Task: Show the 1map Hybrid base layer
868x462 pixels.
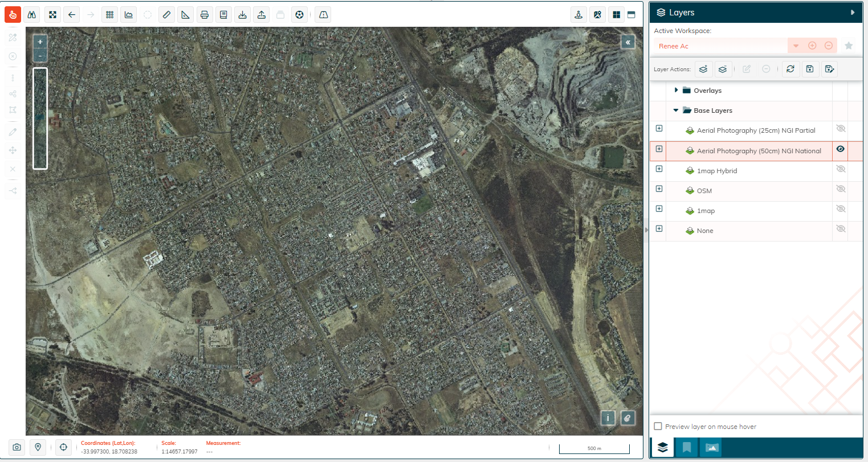Action: click(x=840, y=169)
